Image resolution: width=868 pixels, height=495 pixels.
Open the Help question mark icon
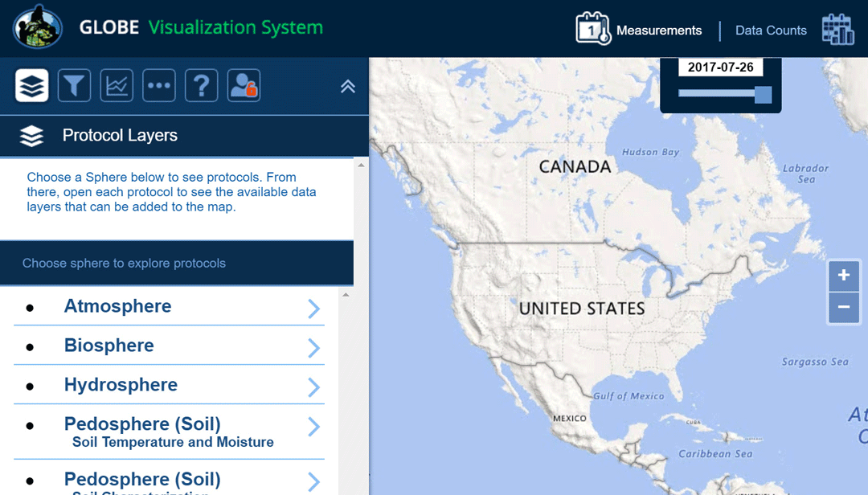coord(202,85)
